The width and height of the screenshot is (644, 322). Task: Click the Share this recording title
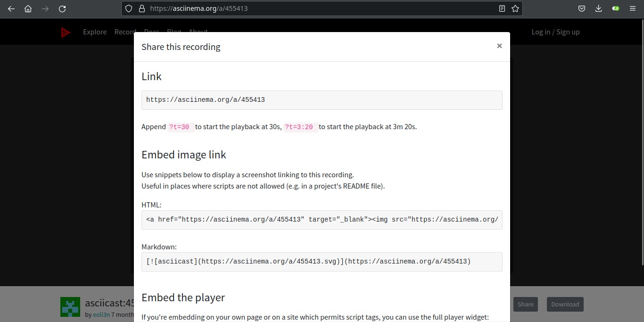pyautogui.click(x=181, y=47)
